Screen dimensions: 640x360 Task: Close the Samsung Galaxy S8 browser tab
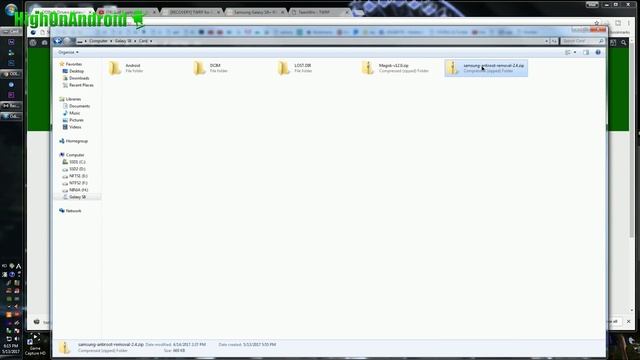[282, 12]
